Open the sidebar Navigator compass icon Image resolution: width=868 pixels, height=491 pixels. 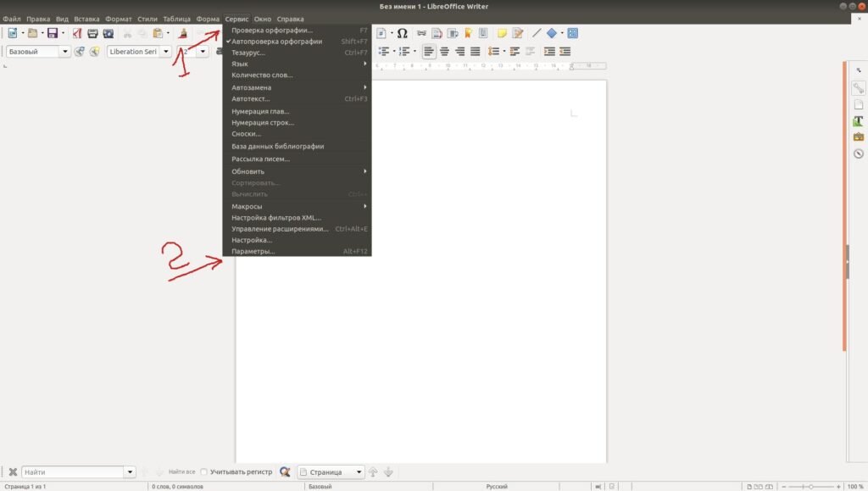[x=859, y=153]
